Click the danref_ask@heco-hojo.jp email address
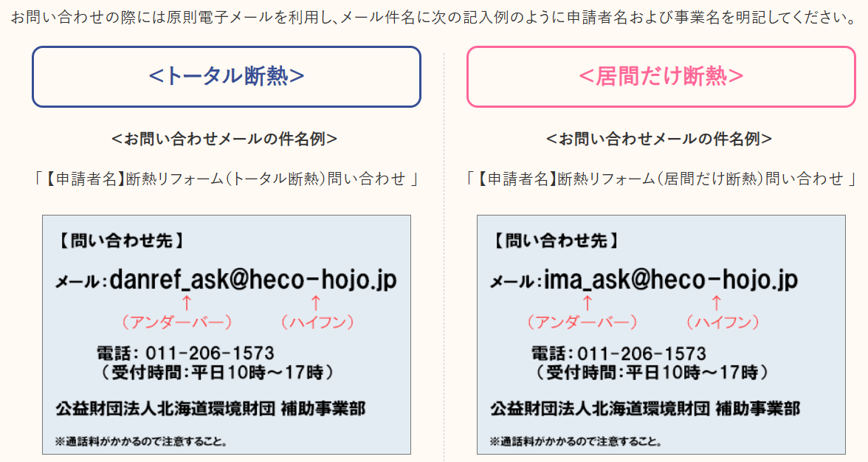 tap(253, 280)
